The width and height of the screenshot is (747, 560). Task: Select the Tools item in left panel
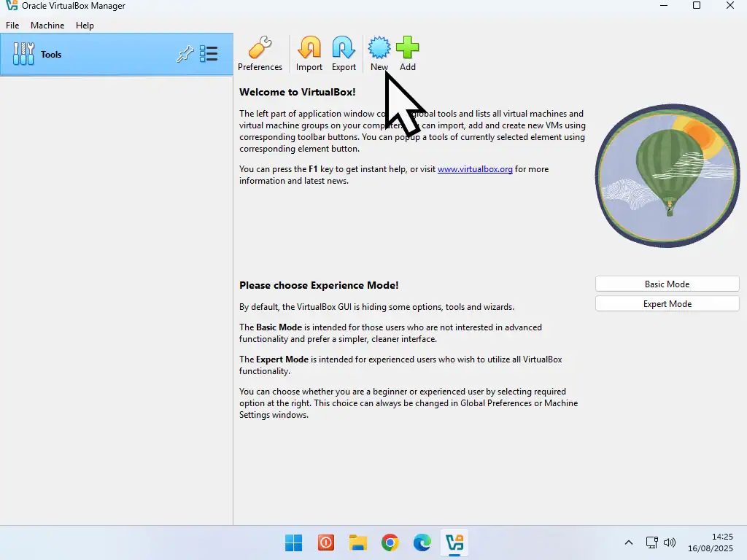tap(51, 55)
